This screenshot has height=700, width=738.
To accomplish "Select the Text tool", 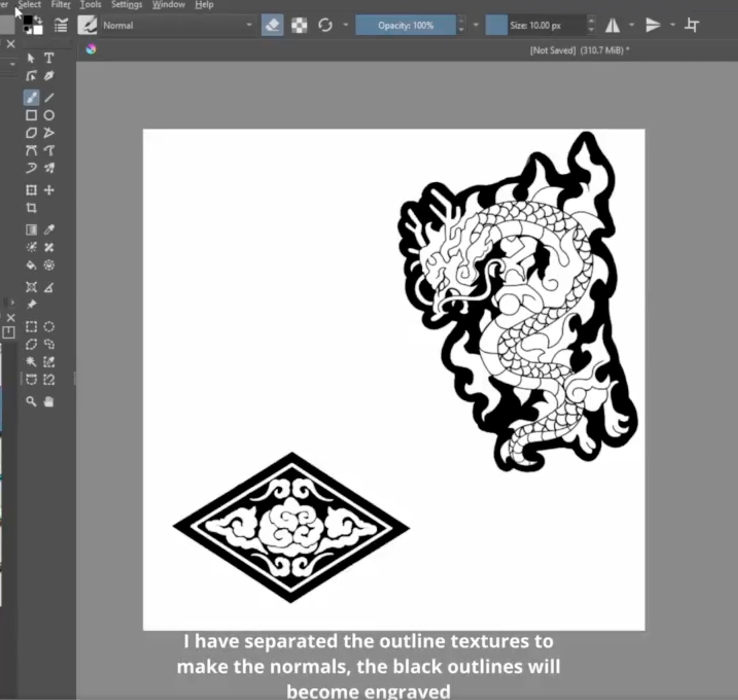I will [x=49, y=58].
